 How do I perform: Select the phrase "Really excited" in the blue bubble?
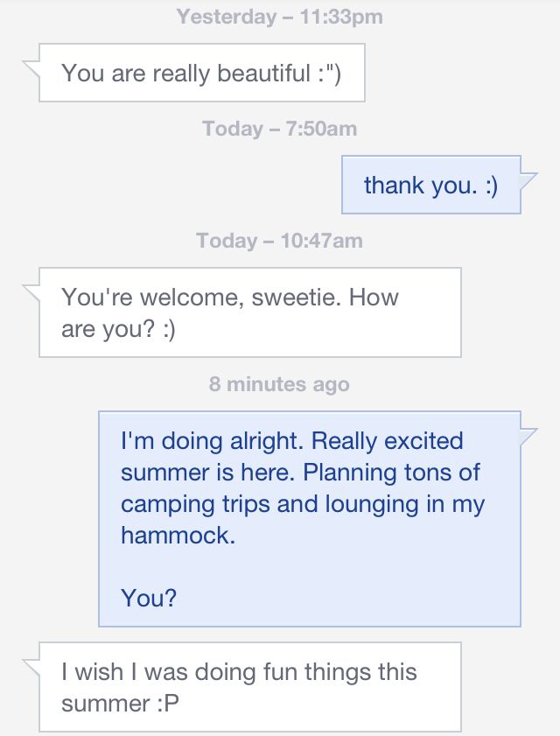[387, 441]
